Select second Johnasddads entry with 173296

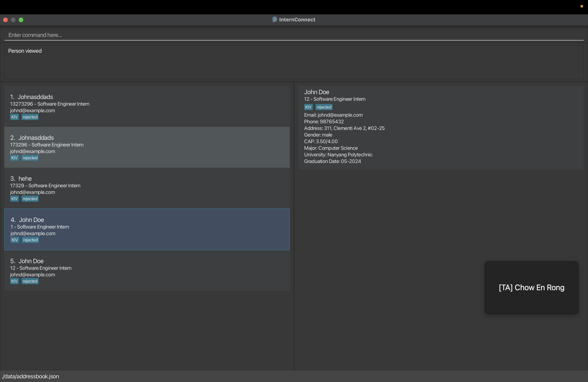coord(147,147)
